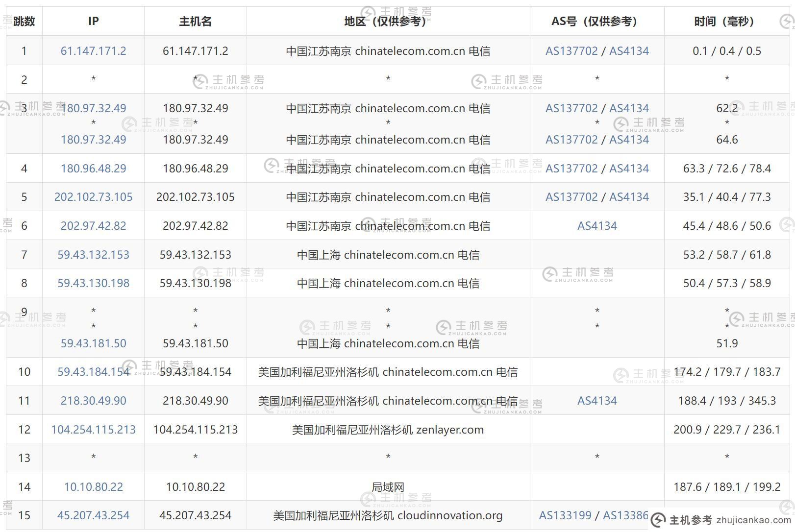Click time value 188.4 / 193 / 345.3
This screenshot has width=795, height=532.
tap(727, 401)
